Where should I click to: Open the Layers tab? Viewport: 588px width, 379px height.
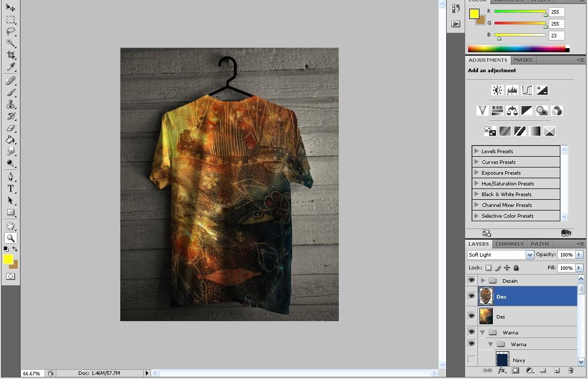[478, 244]
